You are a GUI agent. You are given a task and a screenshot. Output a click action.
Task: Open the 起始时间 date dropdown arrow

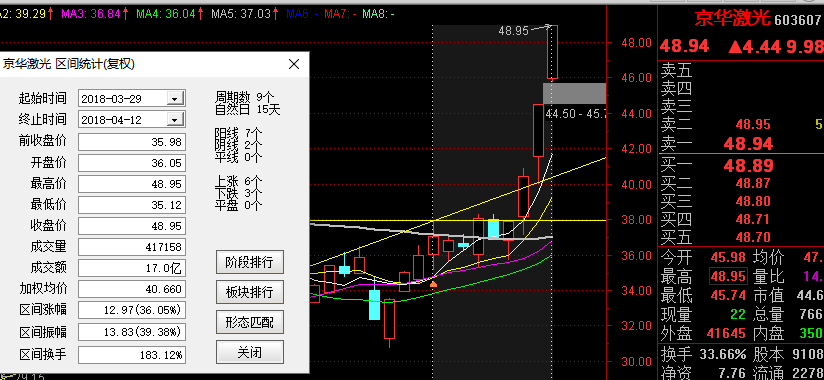[x=176, y=98]
